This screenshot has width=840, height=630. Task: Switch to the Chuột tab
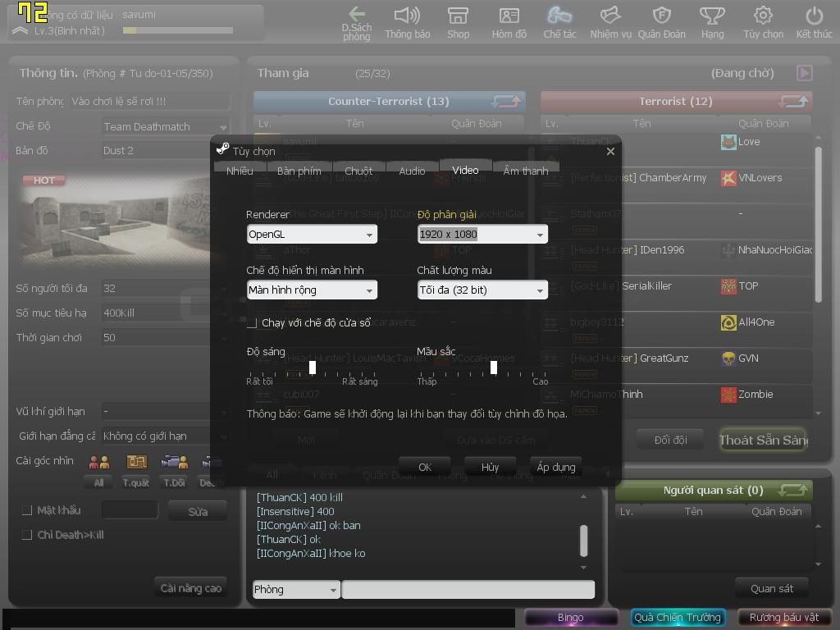358,171
